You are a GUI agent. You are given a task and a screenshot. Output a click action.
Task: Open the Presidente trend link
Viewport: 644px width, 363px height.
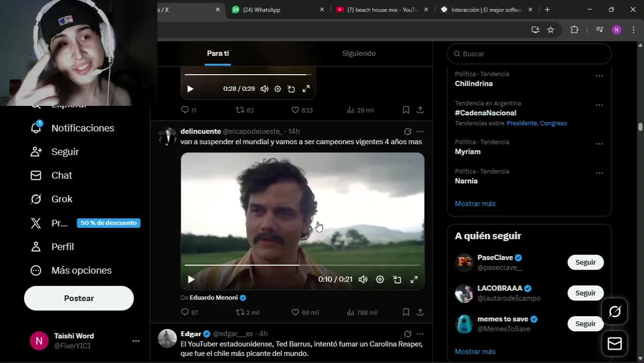coord(522,123)
